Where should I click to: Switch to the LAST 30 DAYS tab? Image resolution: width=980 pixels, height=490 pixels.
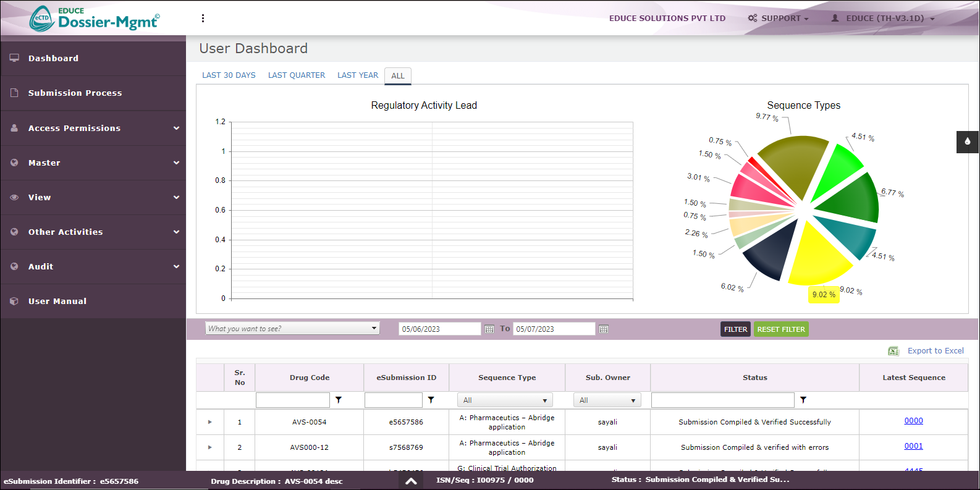pyautogui.click(x=229, y=75)
